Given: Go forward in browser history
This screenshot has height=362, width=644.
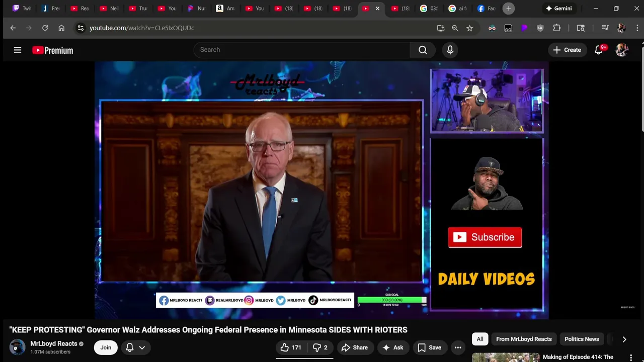Looking at the screenshot, I should pos(29,28).
